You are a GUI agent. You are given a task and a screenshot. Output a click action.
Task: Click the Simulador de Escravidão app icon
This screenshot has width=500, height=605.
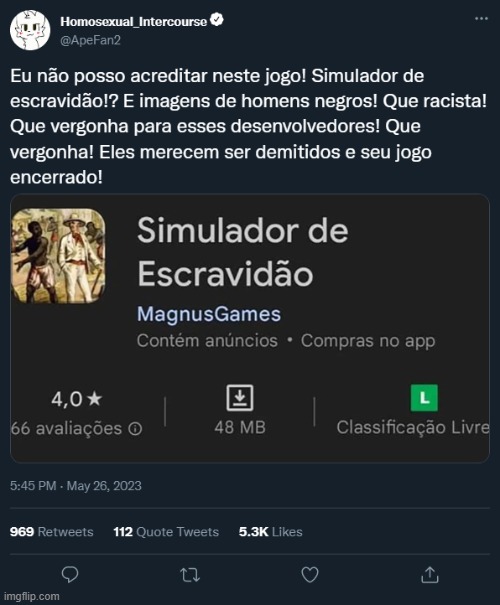pos(58,256)
